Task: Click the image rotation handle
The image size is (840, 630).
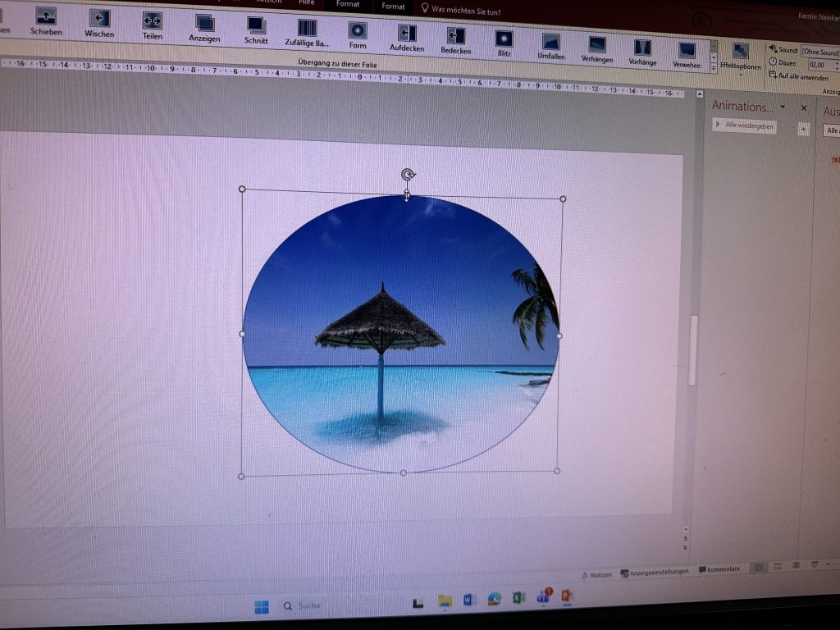Action: (x=408, y=174)
